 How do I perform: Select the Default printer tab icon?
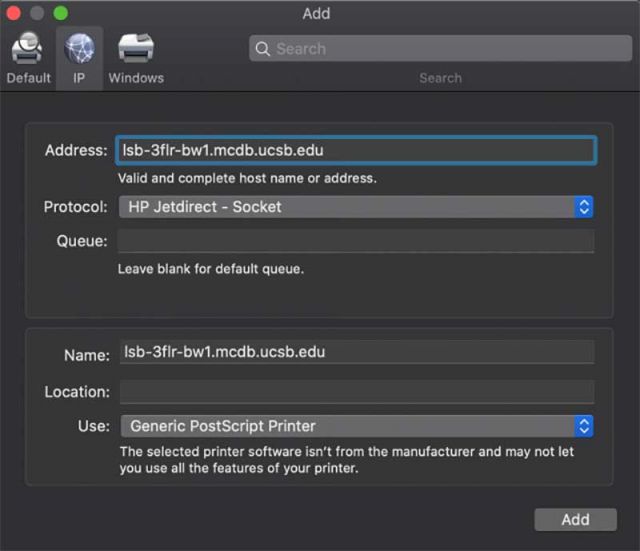pos(27,48)
